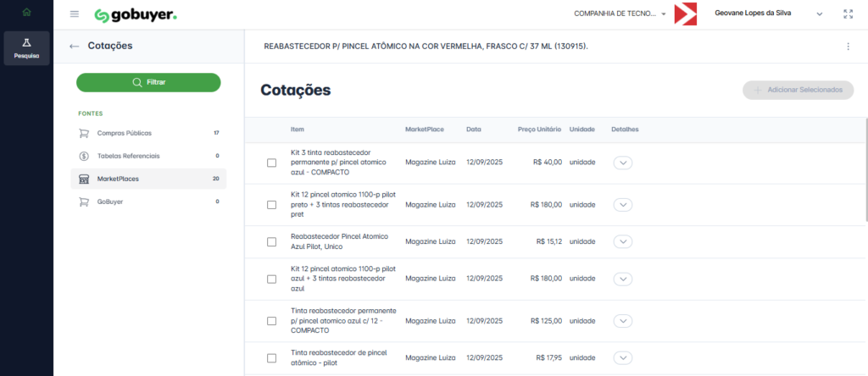Expand details of the R$ 15,12 item
The image size is (868, 376).
623,241
